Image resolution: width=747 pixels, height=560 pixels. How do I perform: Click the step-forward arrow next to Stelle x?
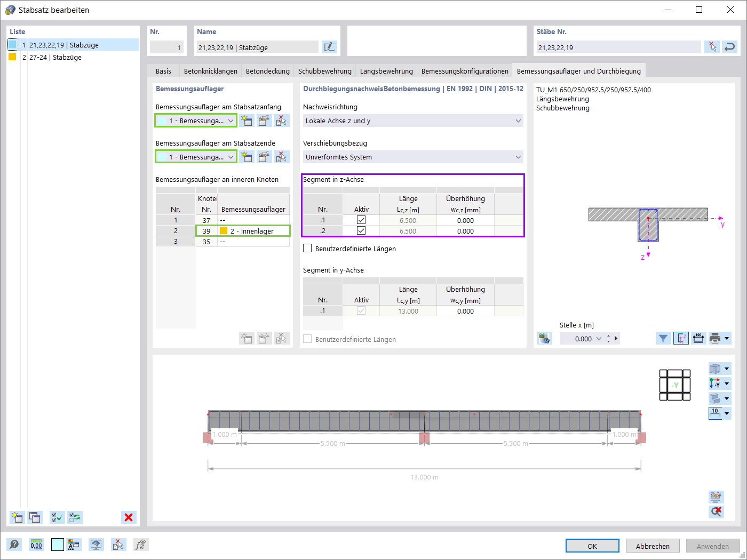click(616, 339)
